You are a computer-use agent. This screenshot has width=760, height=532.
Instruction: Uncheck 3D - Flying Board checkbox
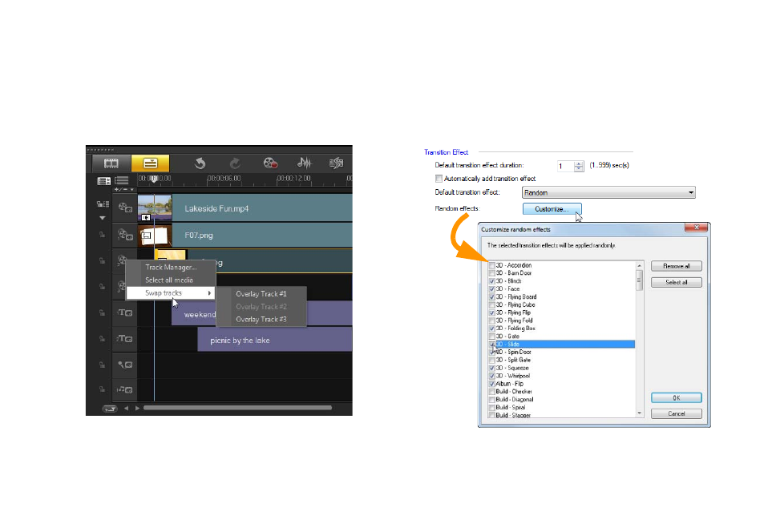click(x=492, y=297)
